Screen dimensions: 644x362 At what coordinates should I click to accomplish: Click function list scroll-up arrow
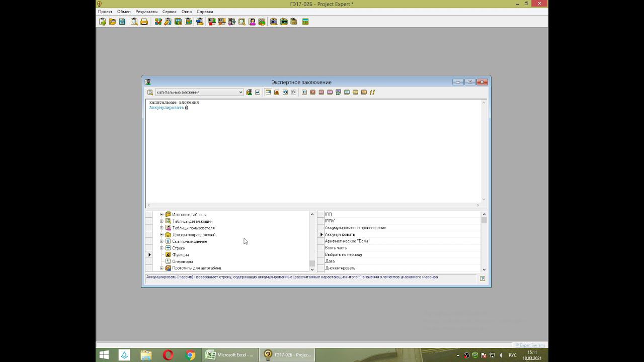(x=484, y=214)
